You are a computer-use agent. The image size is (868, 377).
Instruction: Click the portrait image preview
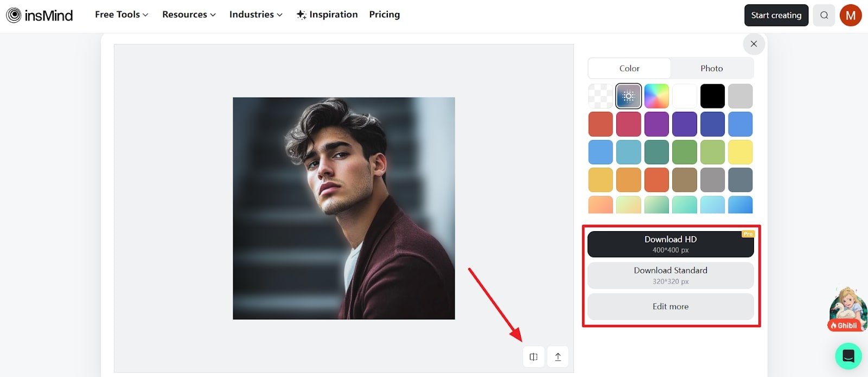tap(344, 208)
